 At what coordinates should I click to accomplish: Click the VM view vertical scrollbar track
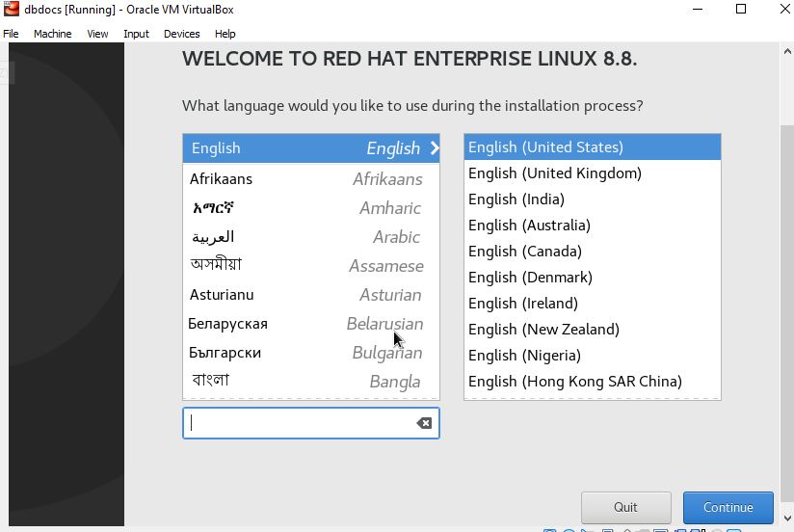(787, 284)
